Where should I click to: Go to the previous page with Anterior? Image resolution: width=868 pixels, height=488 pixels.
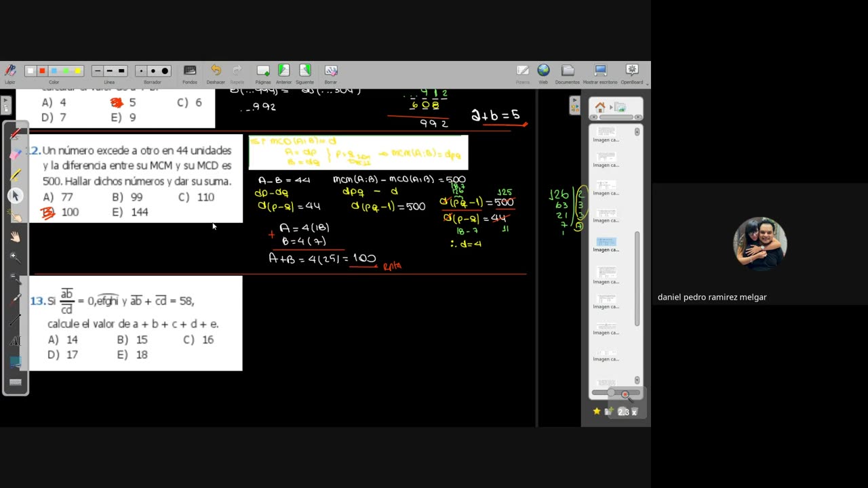[283, 70]
